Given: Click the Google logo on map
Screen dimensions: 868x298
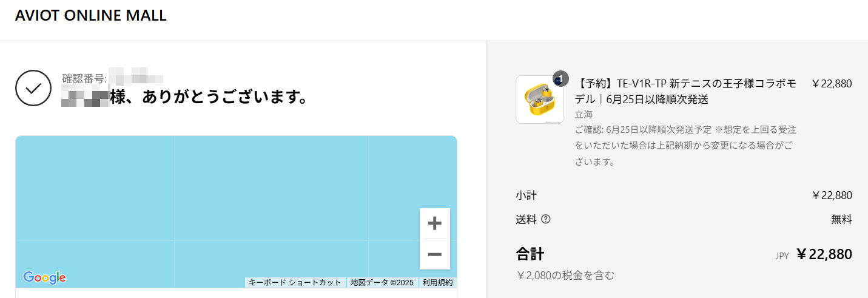Looking at the screenshot, I should coord(44,277).
